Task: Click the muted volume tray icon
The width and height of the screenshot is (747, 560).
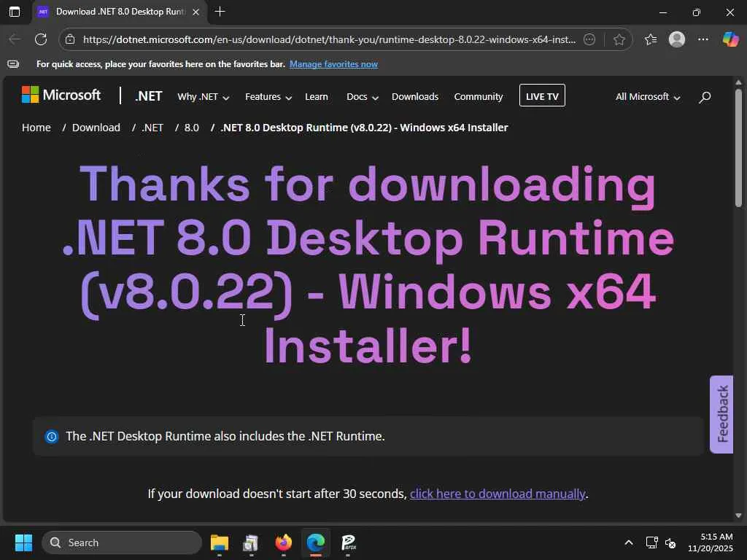Action: [670, 542]
